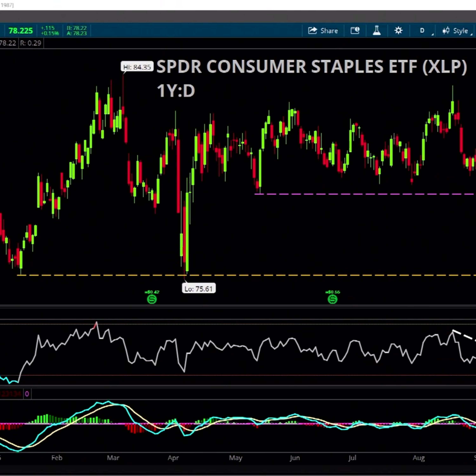This screenshot has width=476, height=476.
Task: Click the $0.55 dividend marker icon
Action: pos(332,299)
